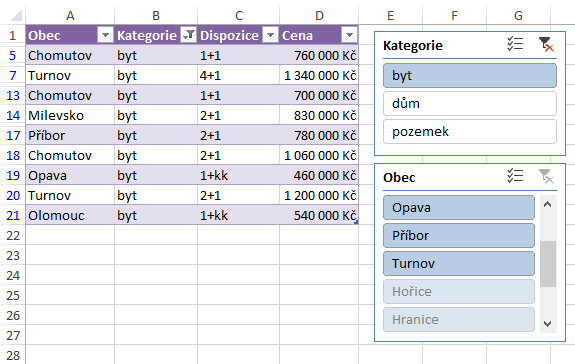Viewport: 575px width, 364px height.
Task: Choose Turnov in the Obec slicer
Action: [x=459, y=263]
